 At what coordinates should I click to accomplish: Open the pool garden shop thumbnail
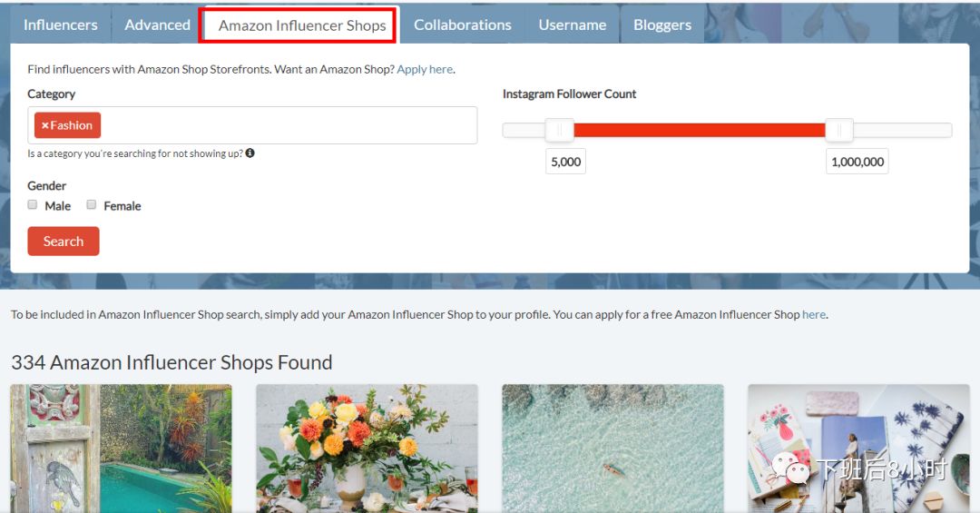point(122,449)
